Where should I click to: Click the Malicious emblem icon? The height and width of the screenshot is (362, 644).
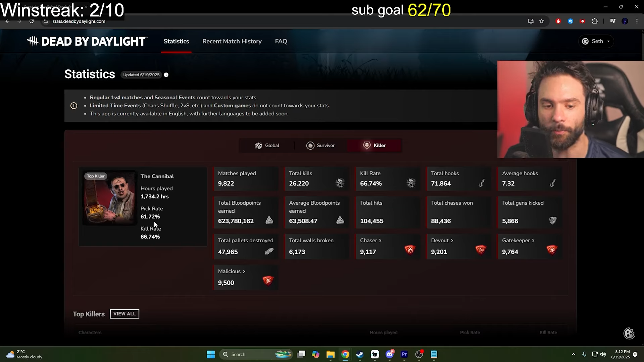(x=268, y=280)
